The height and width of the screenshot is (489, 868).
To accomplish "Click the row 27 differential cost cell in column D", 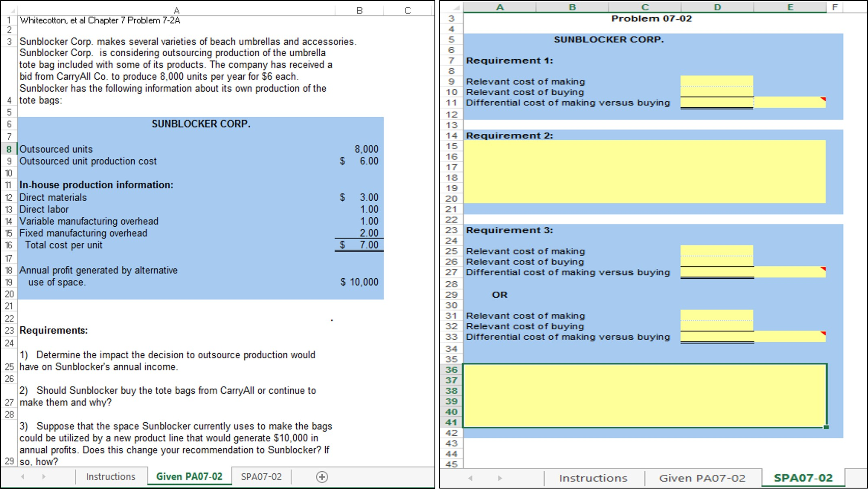I will pyautogui.click(x=717, y=272).
